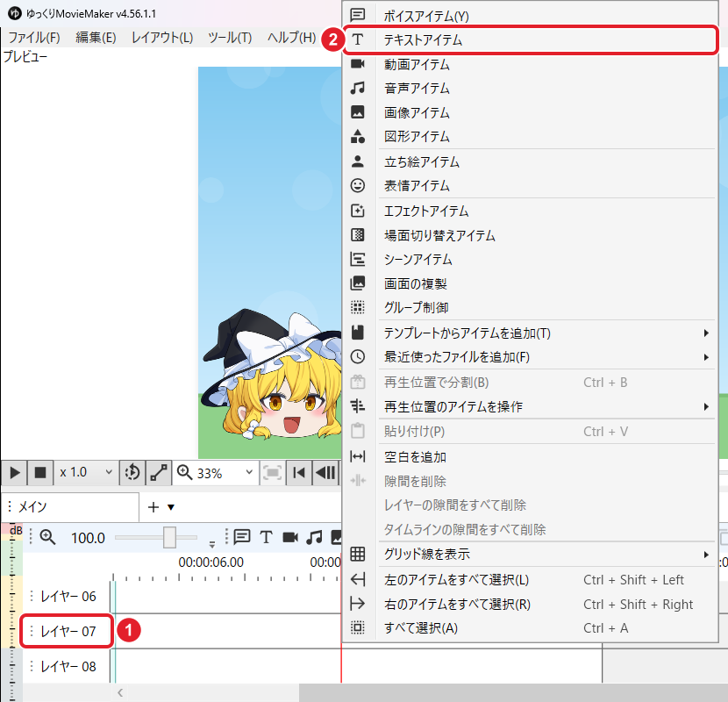Select the レイヤー 06 layer header
Screen dimensions: 728x702
pyautogui.click(x=67, y=596)
